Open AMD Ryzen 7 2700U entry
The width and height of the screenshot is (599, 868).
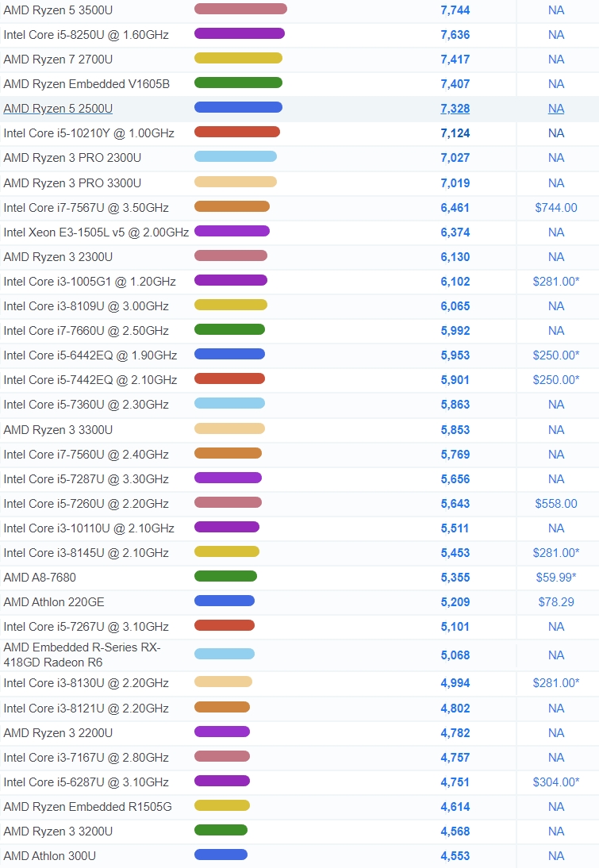point(58,60)
